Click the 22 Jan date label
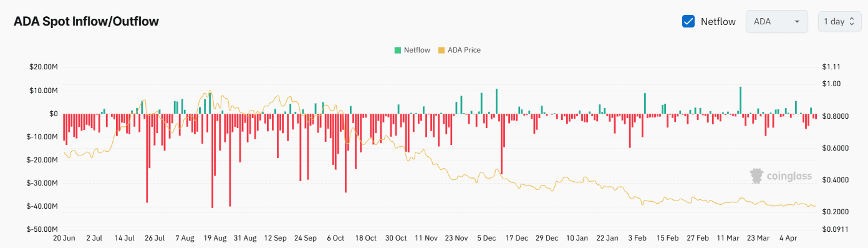 (x=607, y=238)
